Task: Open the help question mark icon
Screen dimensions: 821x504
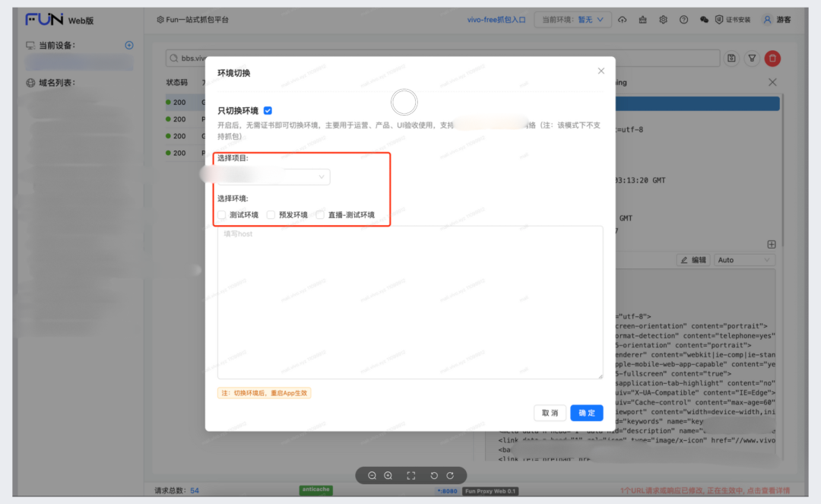Action: pos(683,20)
